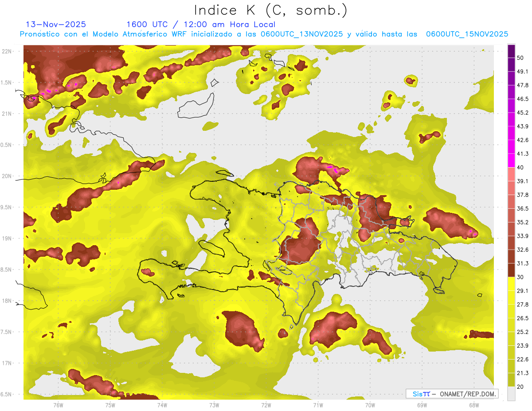Click the "9.5N" latitude label

click(7, 207)
